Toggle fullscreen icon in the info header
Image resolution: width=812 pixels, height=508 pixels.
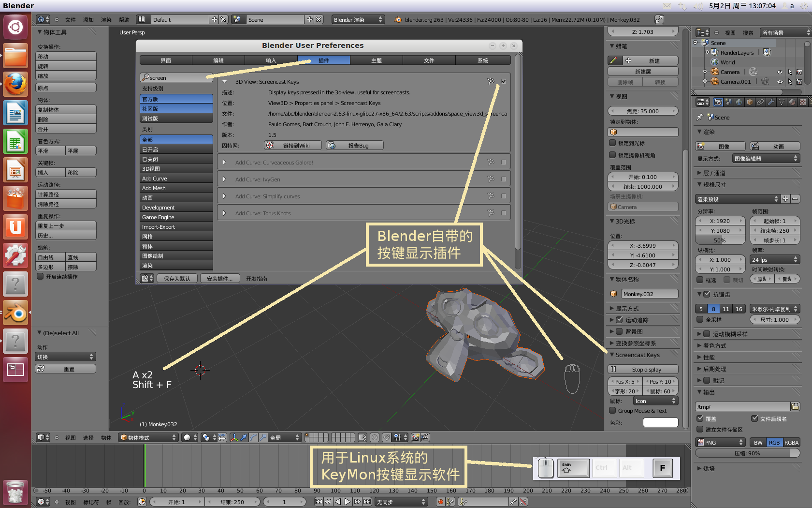pos(659,19)
